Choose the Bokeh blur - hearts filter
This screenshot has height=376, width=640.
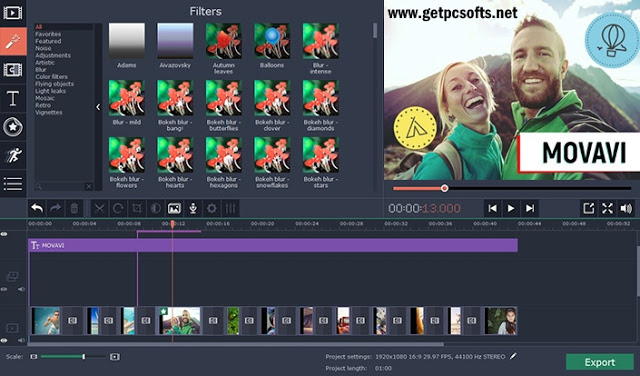pos(175,155)
